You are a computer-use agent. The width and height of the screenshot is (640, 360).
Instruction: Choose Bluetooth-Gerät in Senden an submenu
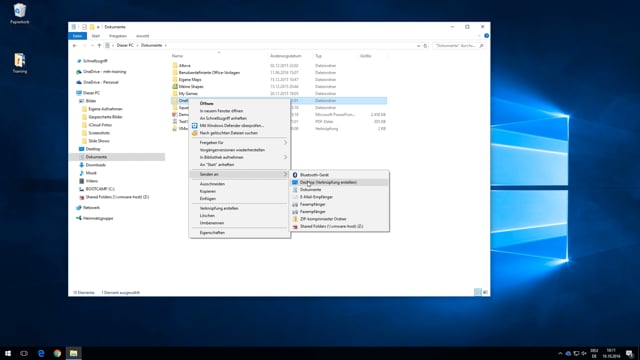[x=339, y=175]
